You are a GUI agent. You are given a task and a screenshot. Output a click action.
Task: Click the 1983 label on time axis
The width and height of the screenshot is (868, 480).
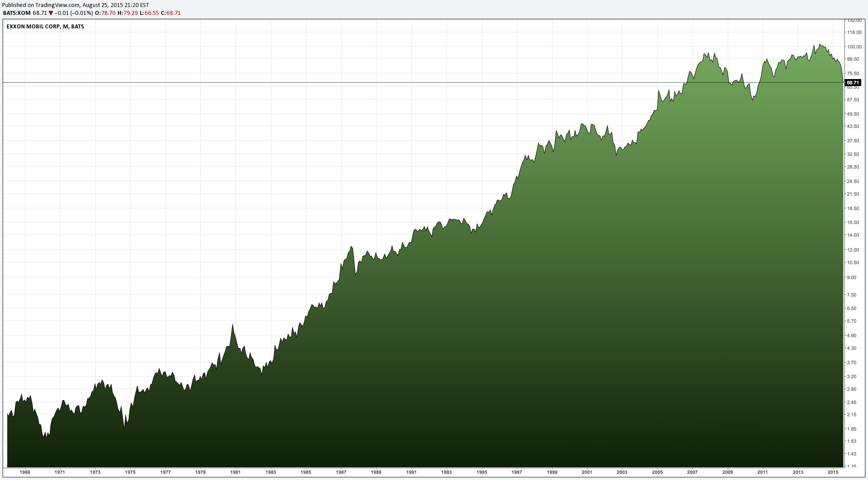(271, 472)
